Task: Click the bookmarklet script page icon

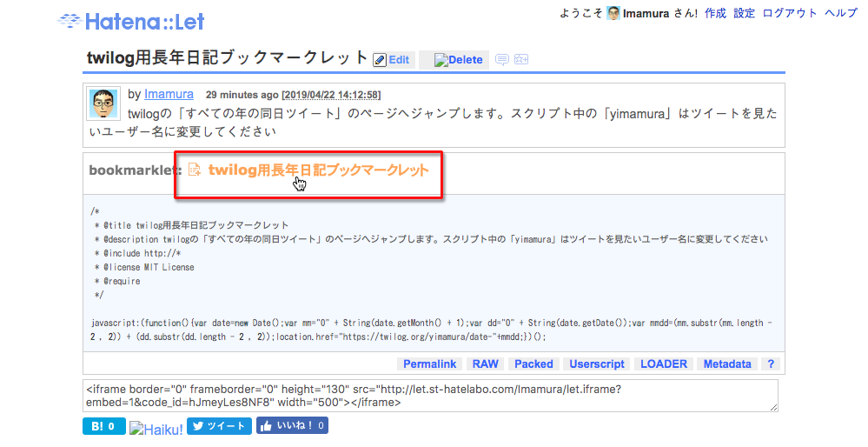Action: 195,170
